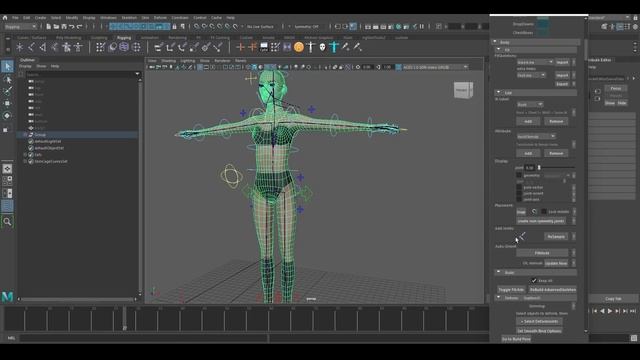Click the create joints shelf icon
Screen dimensions: 640x360
pyautogui.click(x=31, y=47)
